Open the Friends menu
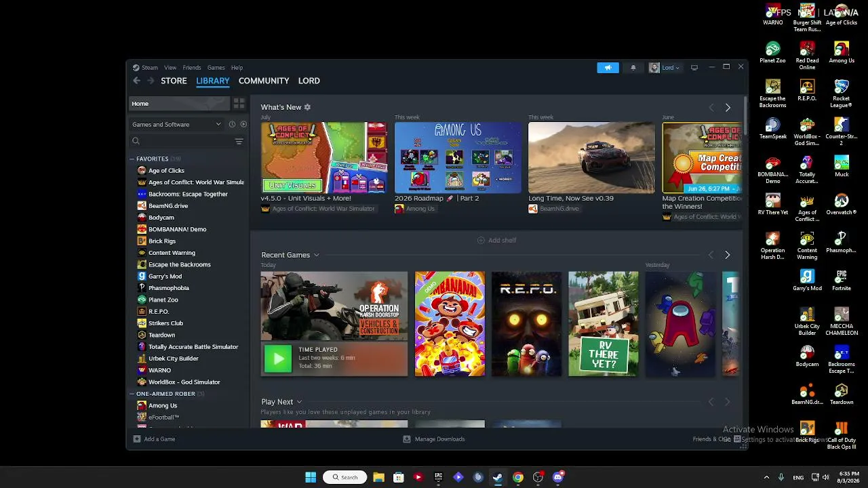The image size is (868, 488). click(x=192, y=68)
